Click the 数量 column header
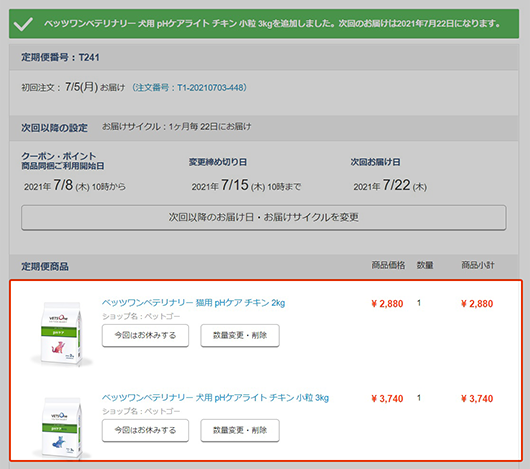The image size is (530, 469). (425, 265)
